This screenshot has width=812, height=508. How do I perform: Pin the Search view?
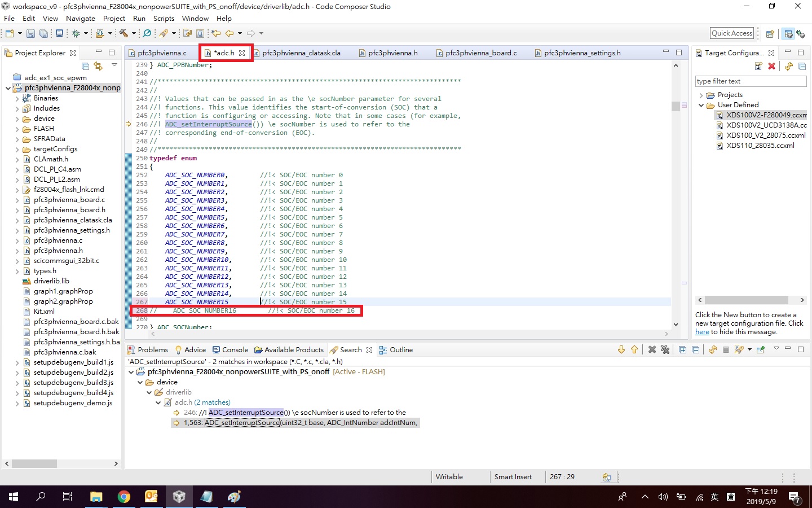tap(760, 350)
